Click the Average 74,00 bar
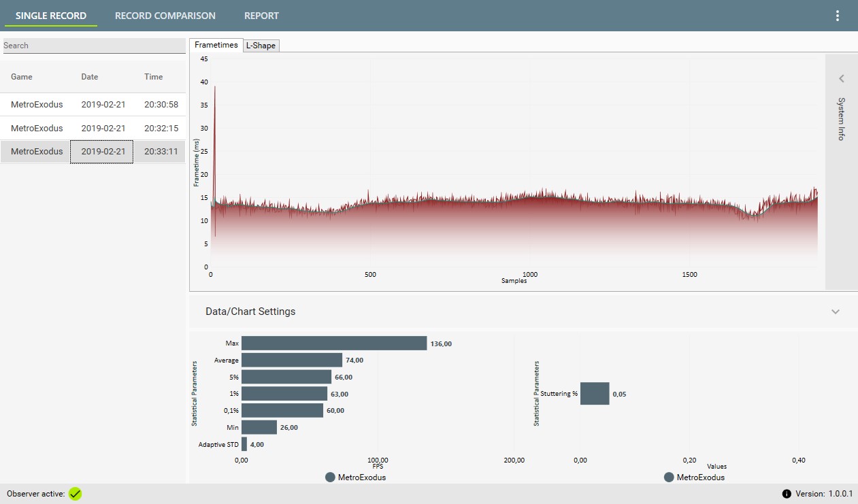Screen dimensions: 858x504 [x=292, y=360]
